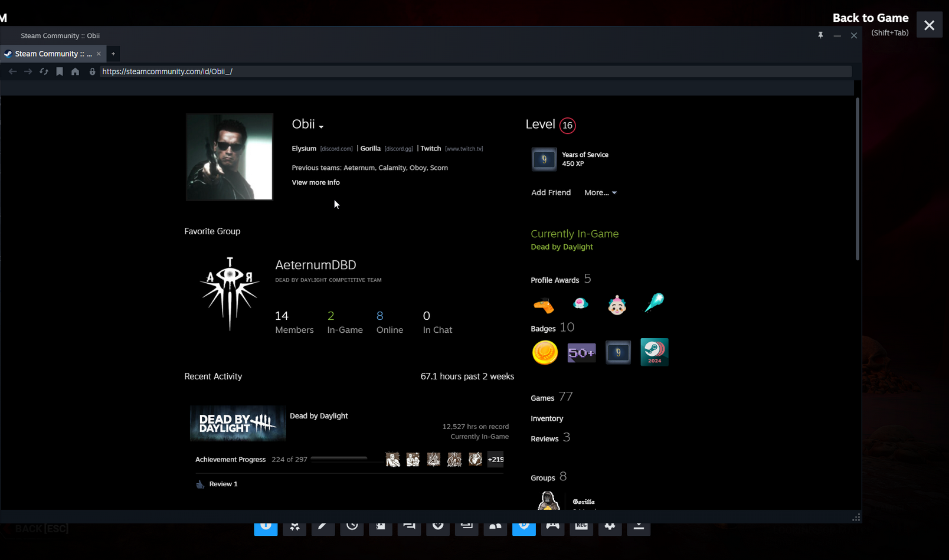Click the lock icon beside the URL
Screen dimensions: 949x560
coord(92,71)
